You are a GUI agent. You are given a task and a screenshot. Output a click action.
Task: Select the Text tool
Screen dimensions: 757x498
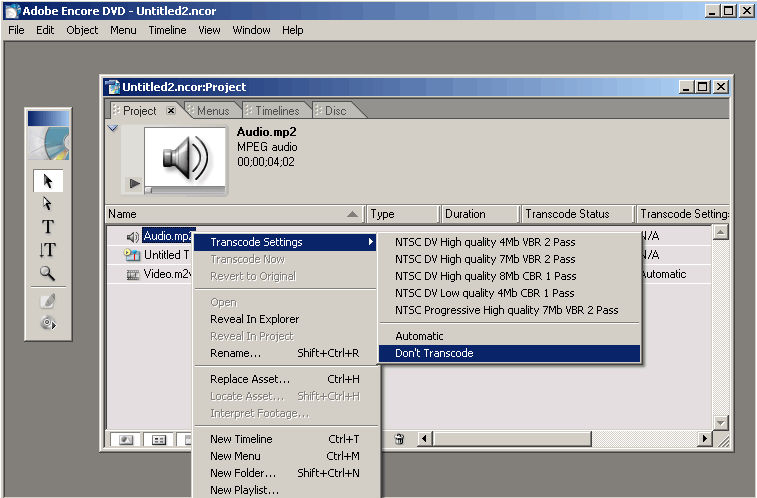[47, 226]
